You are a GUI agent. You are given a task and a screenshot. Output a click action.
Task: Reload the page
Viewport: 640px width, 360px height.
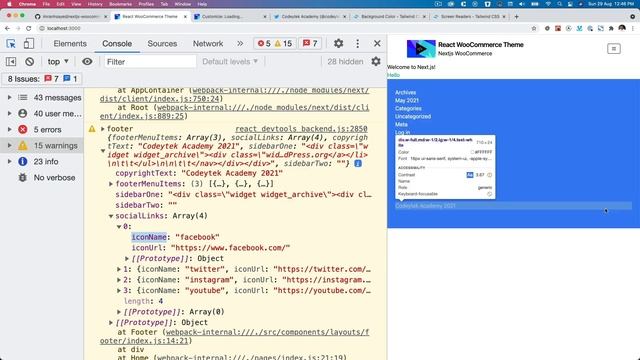28,28
